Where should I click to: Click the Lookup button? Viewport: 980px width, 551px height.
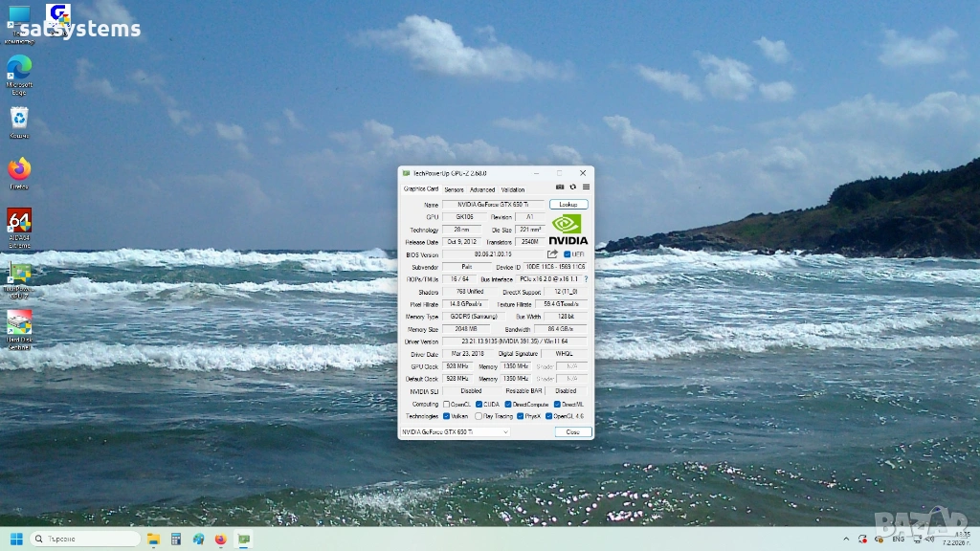click(568, 205)
